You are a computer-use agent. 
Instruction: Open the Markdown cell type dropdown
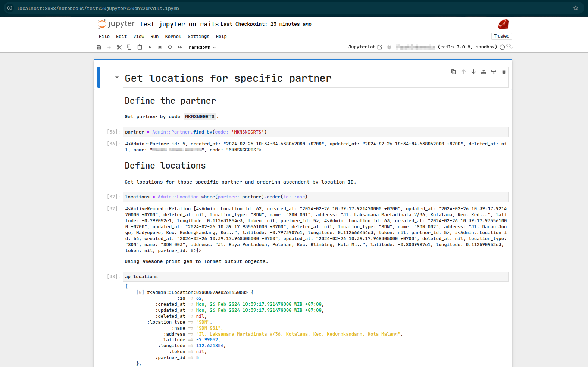[202, 47]
